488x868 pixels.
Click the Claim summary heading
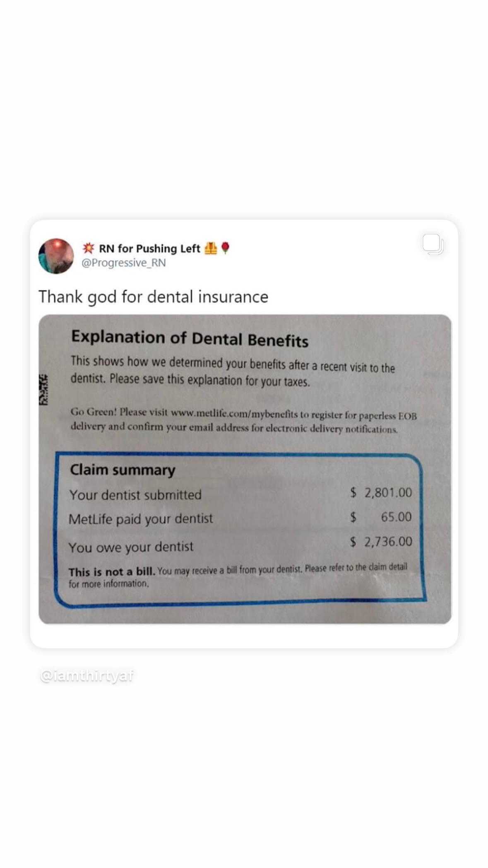click(123, 470)
